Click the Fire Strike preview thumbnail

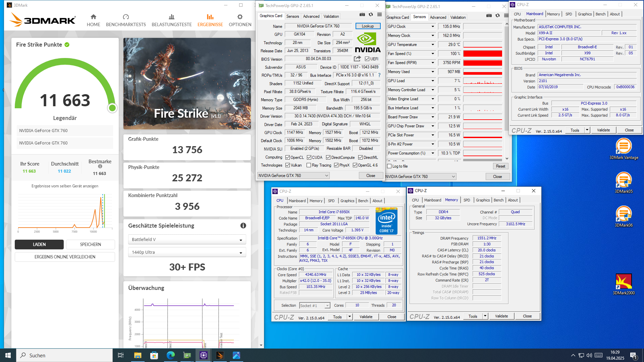(x=187, y=84)
